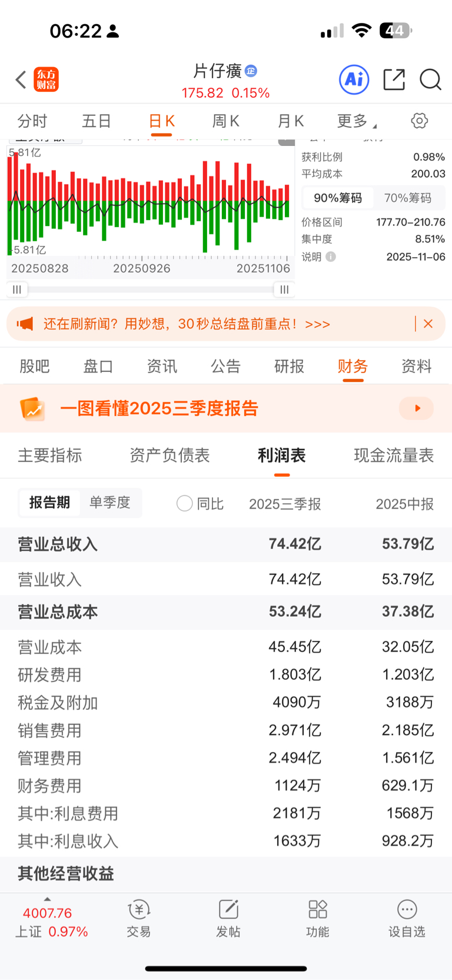Open the 股吧 tab

(35, 366)
